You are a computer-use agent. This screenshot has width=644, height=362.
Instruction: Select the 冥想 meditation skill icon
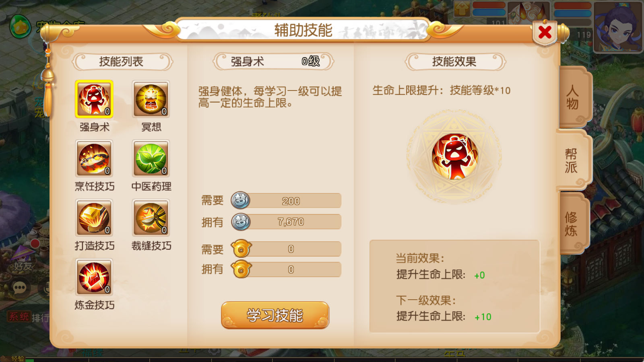(x=151, y=99)
